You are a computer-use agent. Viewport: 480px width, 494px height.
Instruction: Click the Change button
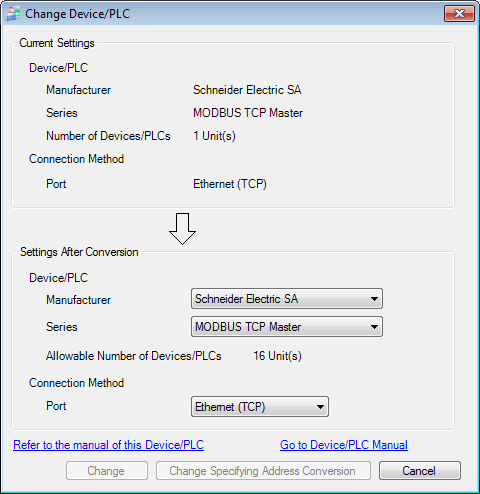pos(107,471)
